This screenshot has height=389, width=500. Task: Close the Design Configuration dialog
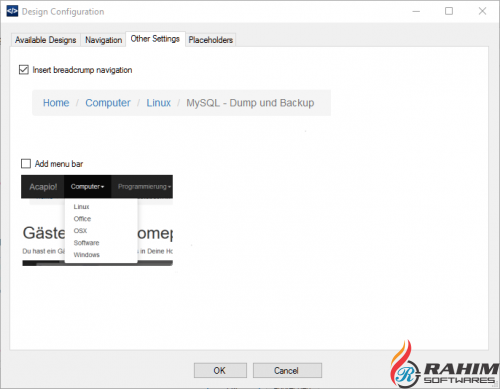[x=482, y=11]
